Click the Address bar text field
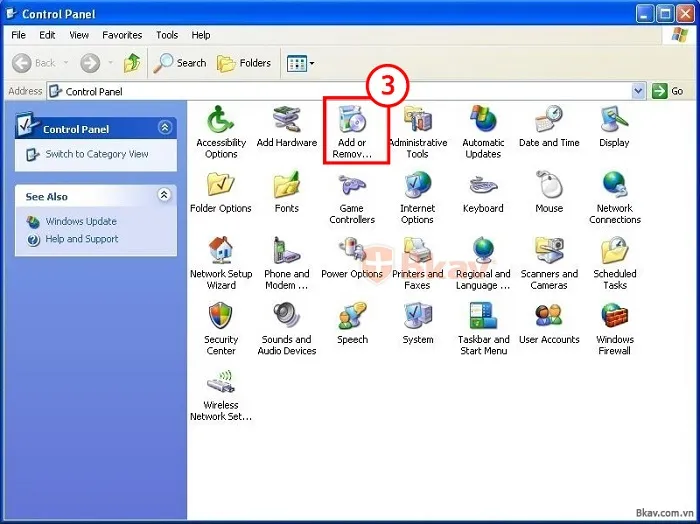700x524 pixels. tap(340, 91)
